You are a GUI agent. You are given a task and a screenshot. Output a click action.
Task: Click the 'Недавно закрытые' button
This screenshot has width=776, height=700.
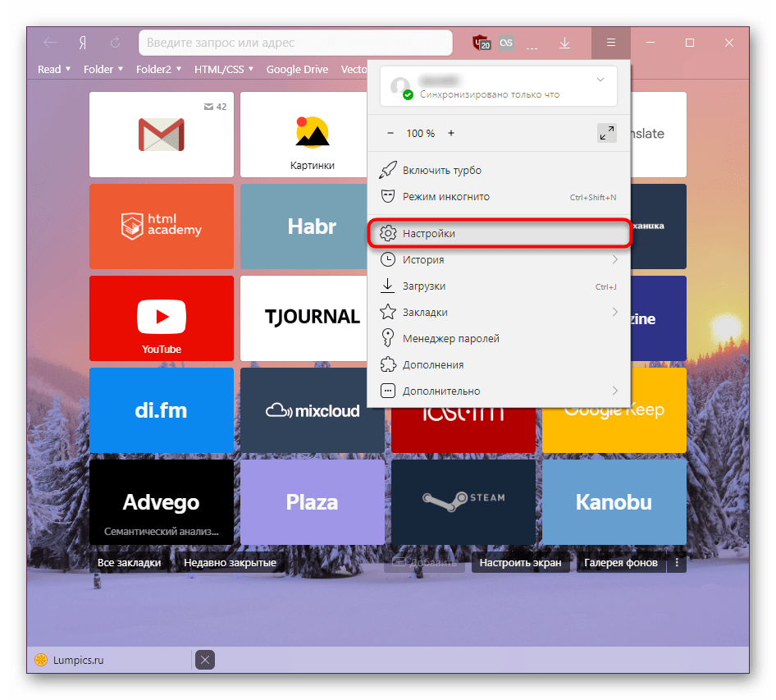click(231, 562)
